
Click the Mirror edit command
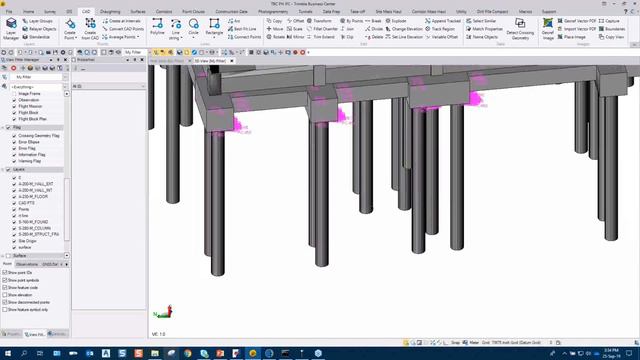(296, 37)
